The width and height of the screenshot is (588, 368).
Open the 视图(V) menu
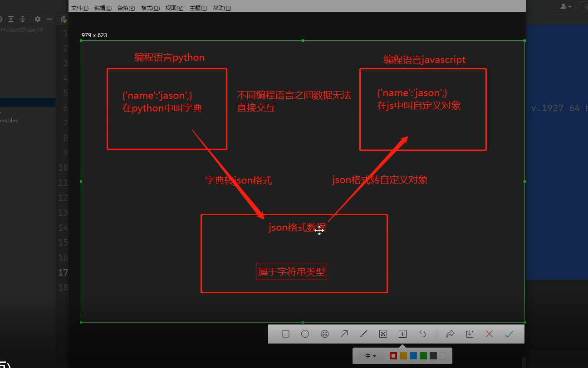pos(175,8)
